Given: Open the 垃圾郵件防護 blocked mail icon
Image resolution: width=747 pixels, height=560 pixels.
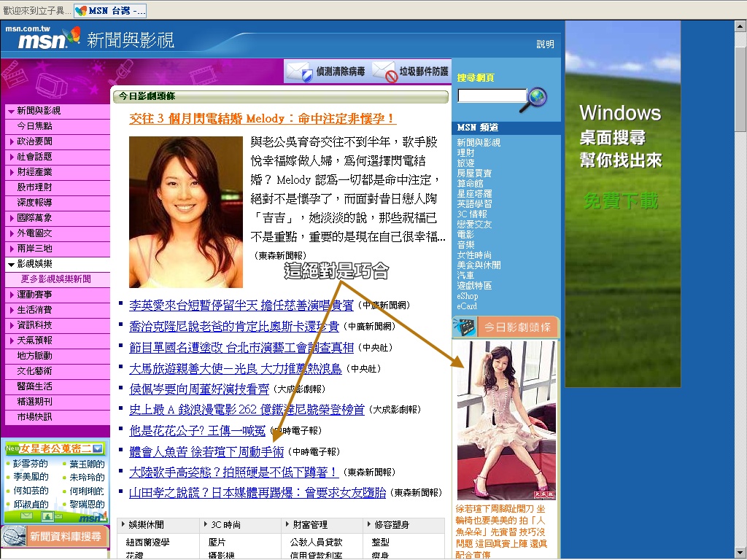Looking at the screenshot, I should (x=385, y=71).
